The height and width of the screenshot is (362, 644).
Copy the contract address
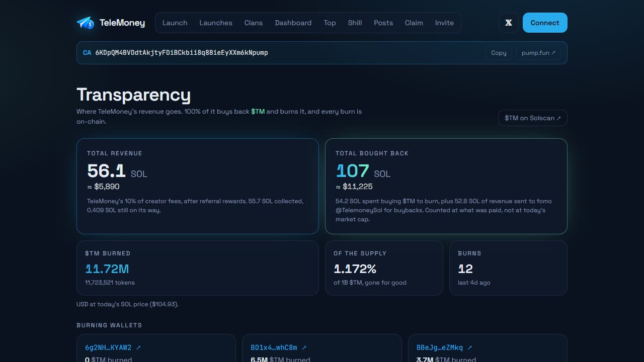(499, 53)
